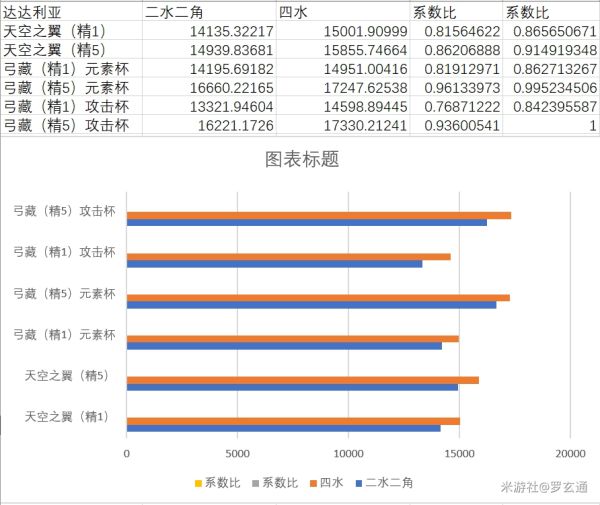Screen dimensions: 600x505
Task: Click chart axis label 天空之翼（精1）
Action: coord(67,416)
